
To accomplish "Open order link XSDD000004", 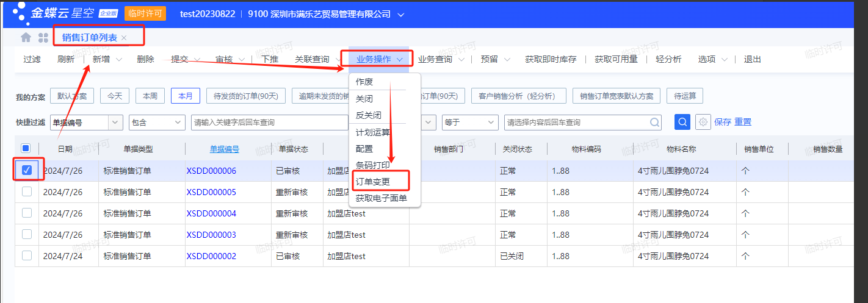I will click(x=211, y=213).
